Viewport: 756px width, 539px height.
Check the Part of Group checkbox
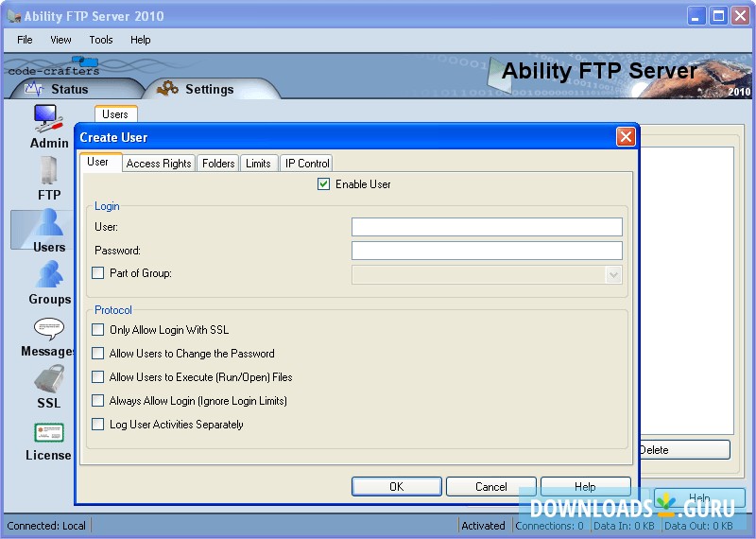pyautogui.click(x=98, y=273)
